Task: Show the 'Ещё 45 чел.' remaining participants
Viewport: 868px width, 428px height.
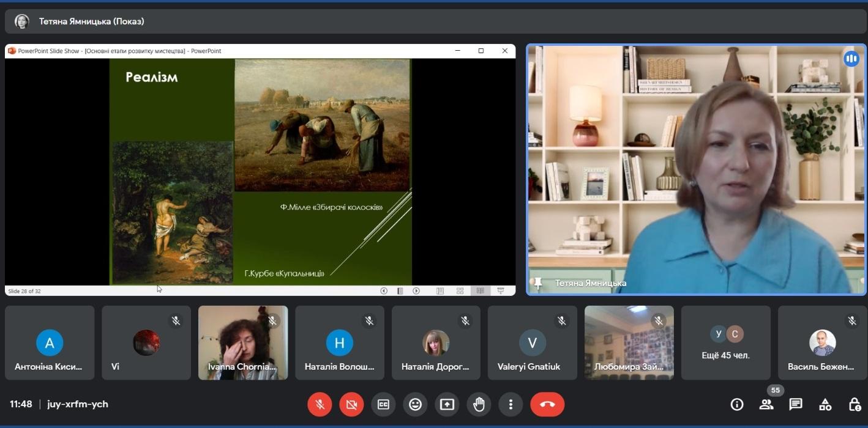Action: (726, 342)
